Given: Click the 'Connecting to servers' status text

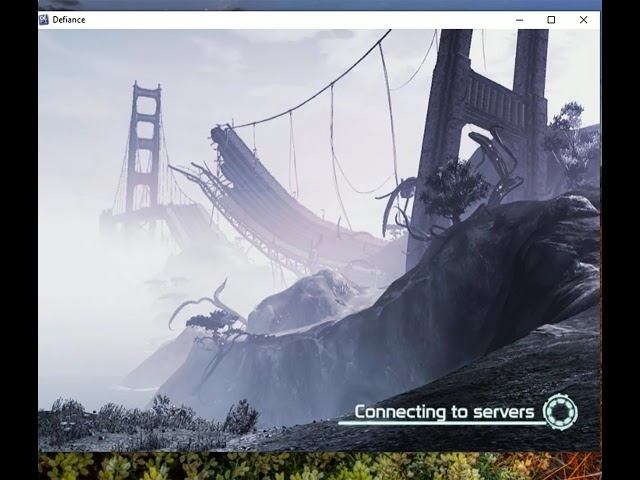Looking at the screenshot, I should [x=444, y=412].
